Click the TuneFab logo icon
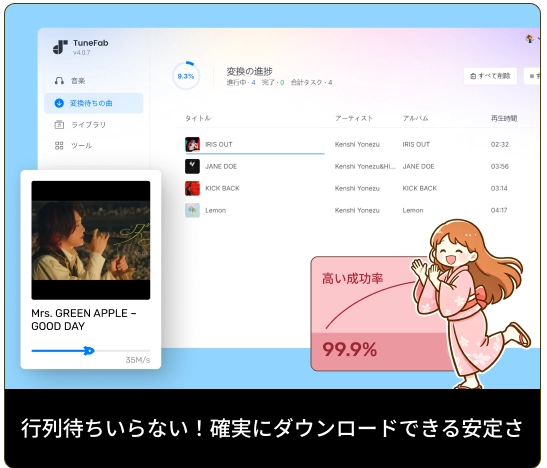 coord(60,47)
